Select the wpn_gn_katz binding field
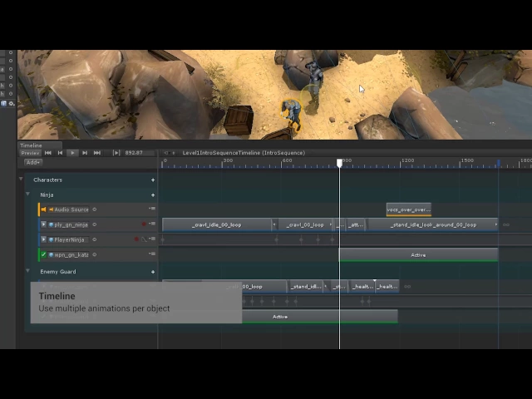 click(x=68, y=254)
